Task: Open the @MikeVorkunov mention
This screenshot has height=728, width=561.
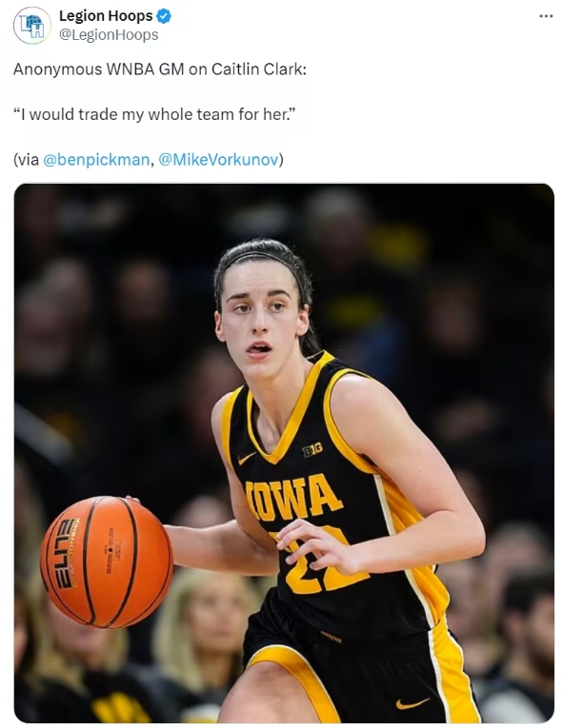Action: coord(218,160)
